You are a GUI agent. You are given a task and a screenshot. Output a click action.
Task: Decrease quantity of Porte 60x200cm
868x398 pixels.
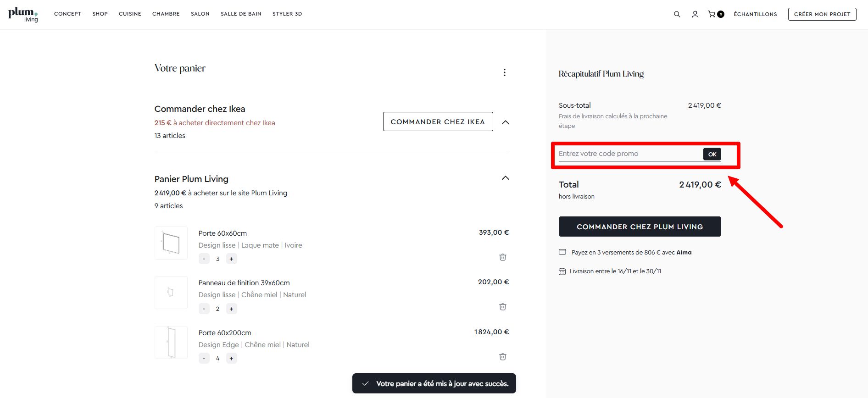coord(204,359)
